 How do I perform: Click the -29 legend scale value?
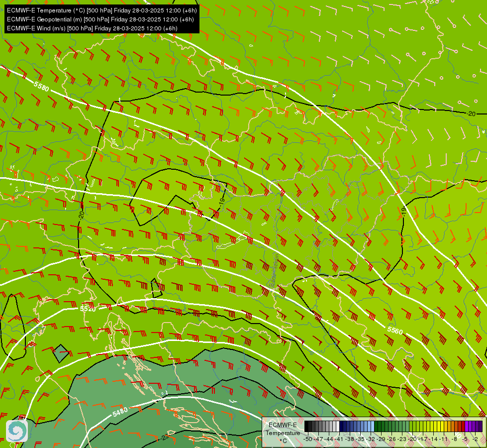[381, 439]
